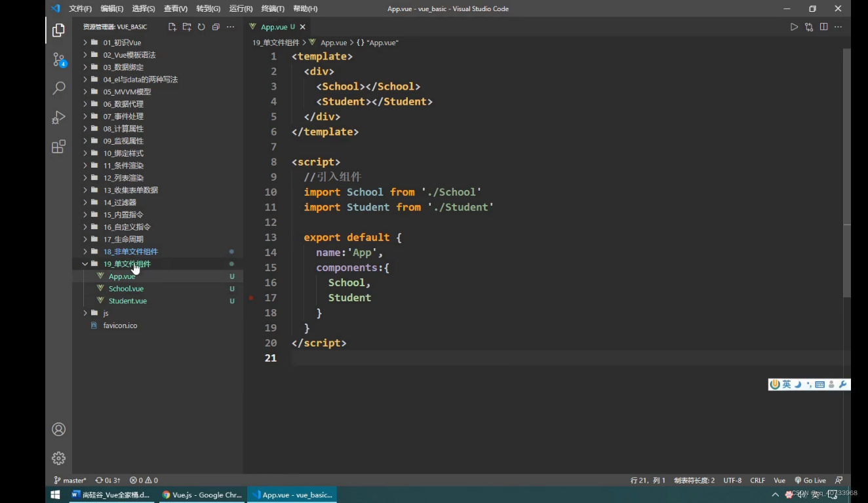868x503 pixels.
Task: Expand the 03_数据绑定 folder
Action: (157, 67)
